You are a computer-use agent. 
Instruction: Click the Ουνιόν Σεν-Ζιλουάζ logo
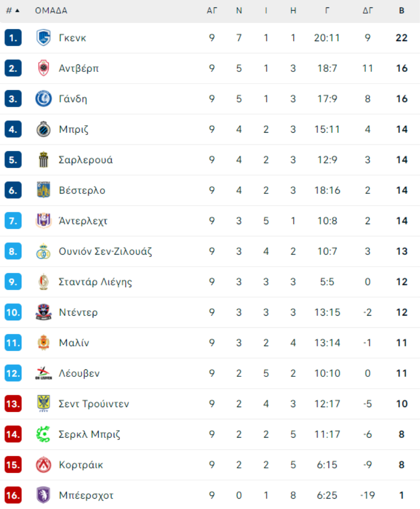(x=43, y=251)
